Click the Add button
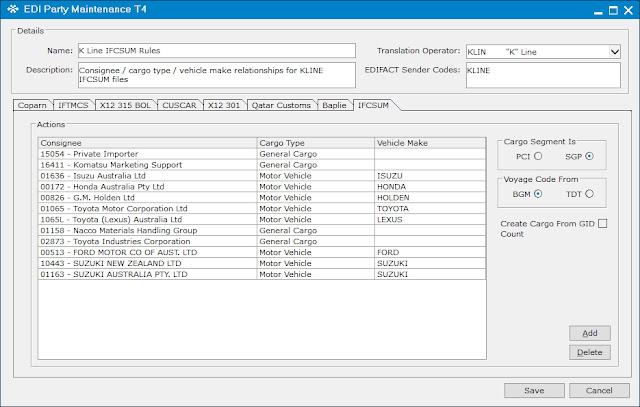Viewport: 640px width, 407px height. point(590,333)
